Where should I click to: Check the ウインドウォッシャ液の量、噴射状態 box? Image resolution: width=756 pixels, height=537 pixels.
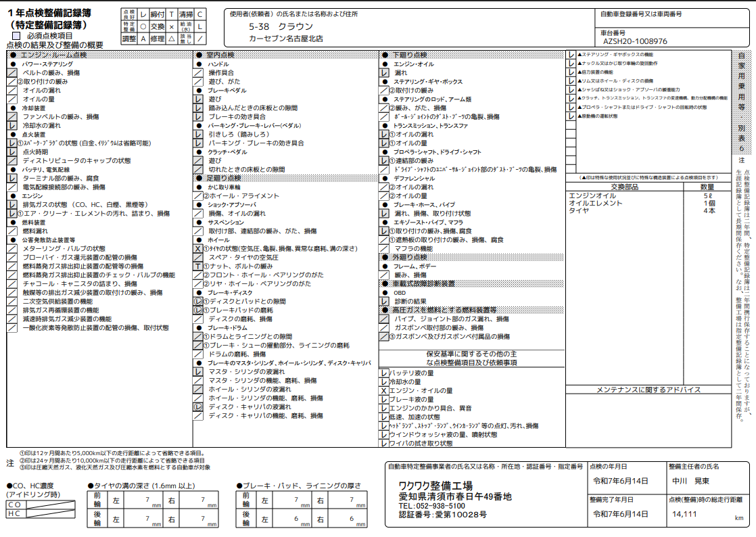point(384,435)
